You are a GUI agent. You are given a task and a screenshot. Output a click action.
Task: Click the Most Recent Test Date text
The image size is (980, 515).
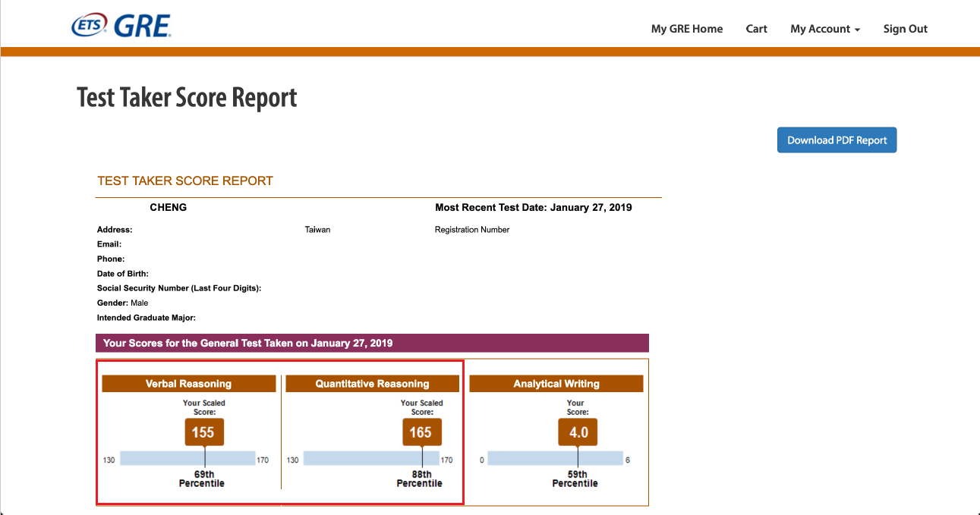(534, 207)
